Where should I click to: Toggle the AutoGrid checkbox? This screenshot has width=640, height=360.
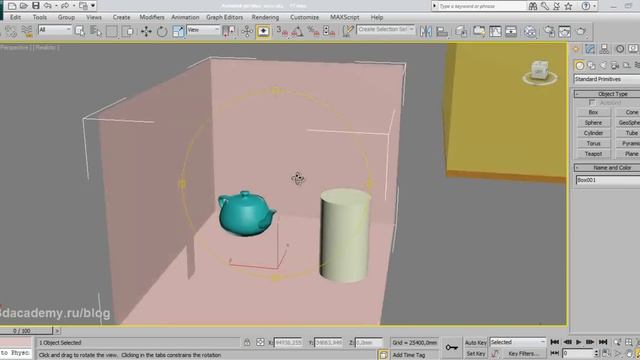[592, 103]
